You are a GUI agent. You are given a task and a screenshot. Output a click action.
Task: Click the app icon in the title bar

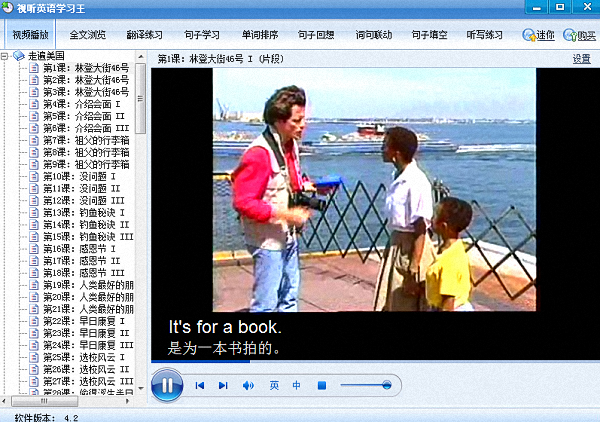coord(9,8)
